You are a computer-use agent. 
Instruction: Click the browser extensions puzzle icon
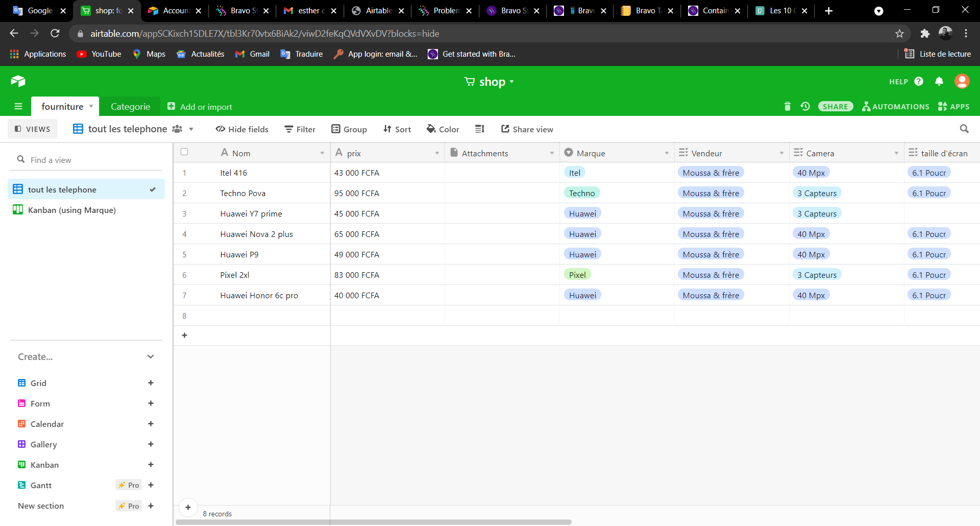924,34
